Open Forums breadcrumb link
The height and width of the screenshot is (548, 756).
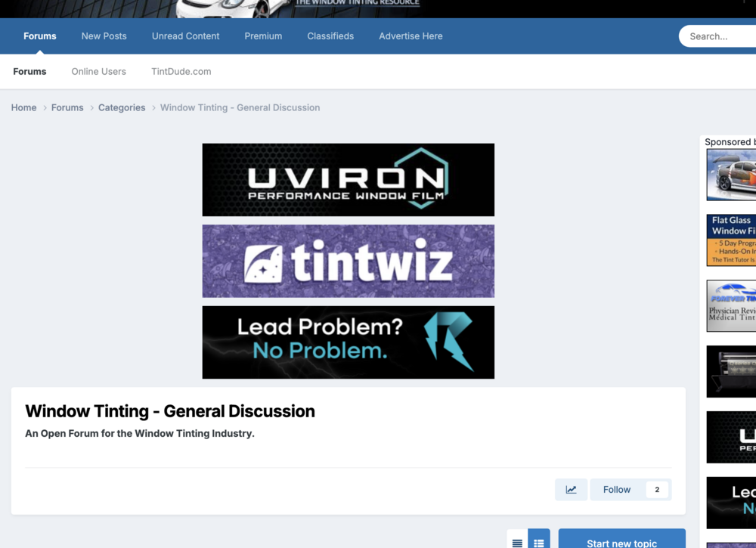point(67,107)
